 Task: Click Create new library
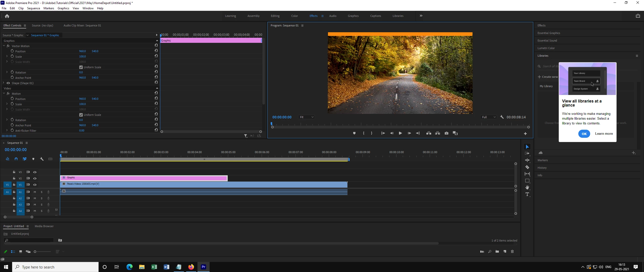click(548, 77)
